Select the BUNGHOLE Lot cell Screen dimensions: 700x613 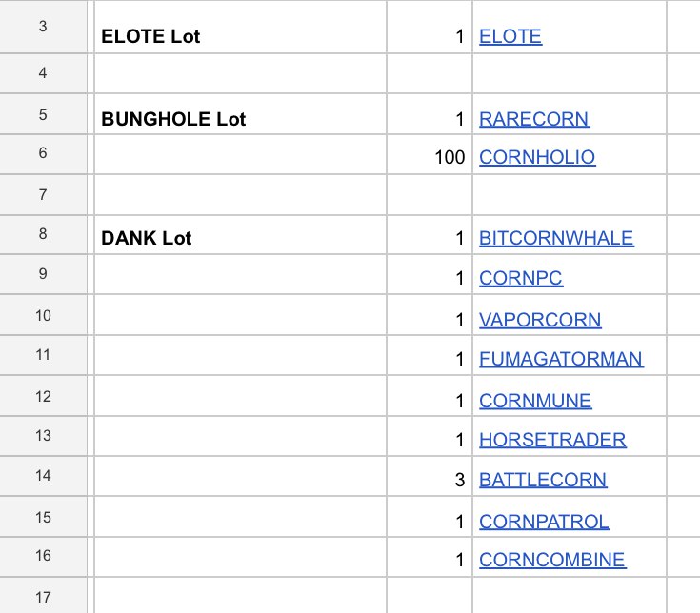[x=241, y=114]
